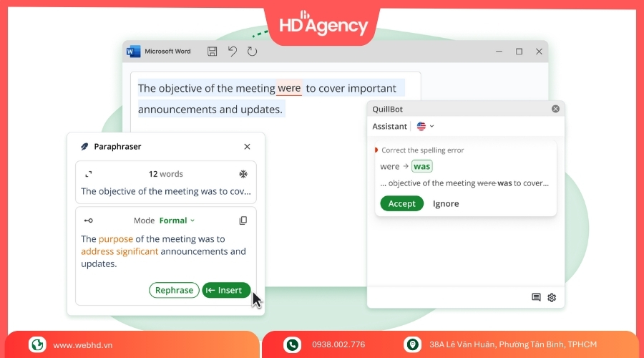This screenshot has width=644, height=358.
Task: Insert the paraphrased text
Action: coord(226,290)
